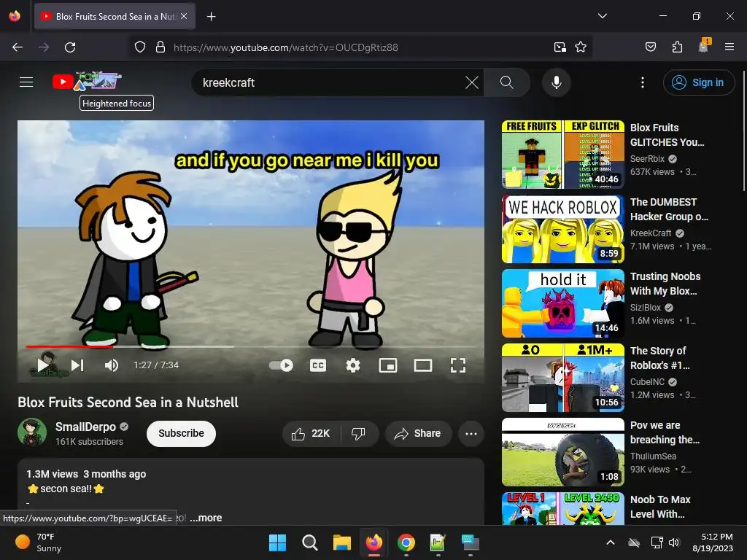Screen dimensions: 747x560
Task: Expand the description with ...more
Action: click(x=206, y=518)
